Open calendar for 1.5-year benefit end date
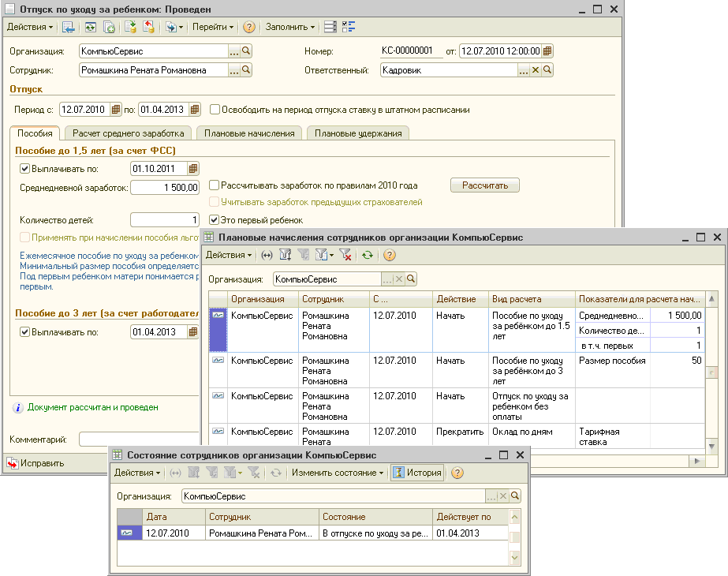 point(193,169)
